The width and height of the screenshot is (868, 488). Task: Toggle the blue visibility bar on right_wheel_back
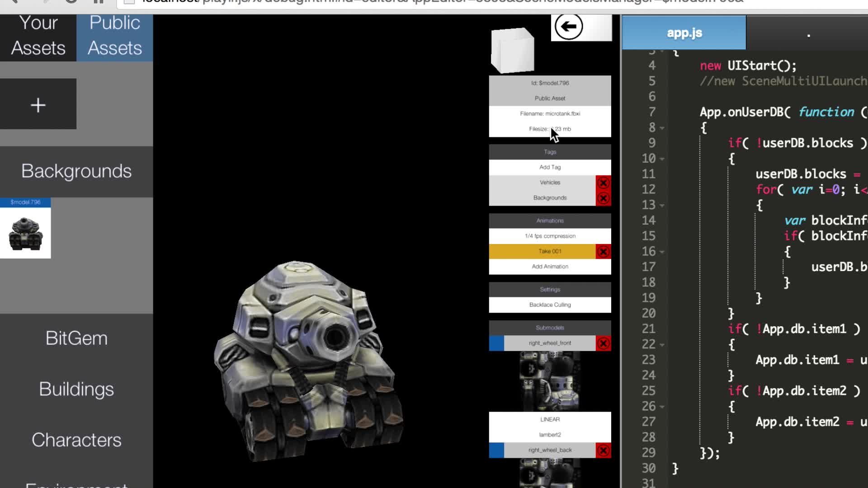click(495, 450)
